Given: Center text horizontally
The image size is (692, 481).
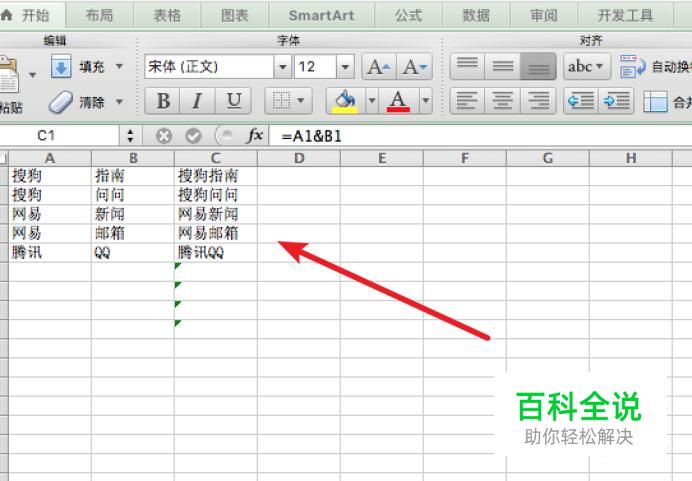Looking at the screenshot, I should (x=503, y=101).
